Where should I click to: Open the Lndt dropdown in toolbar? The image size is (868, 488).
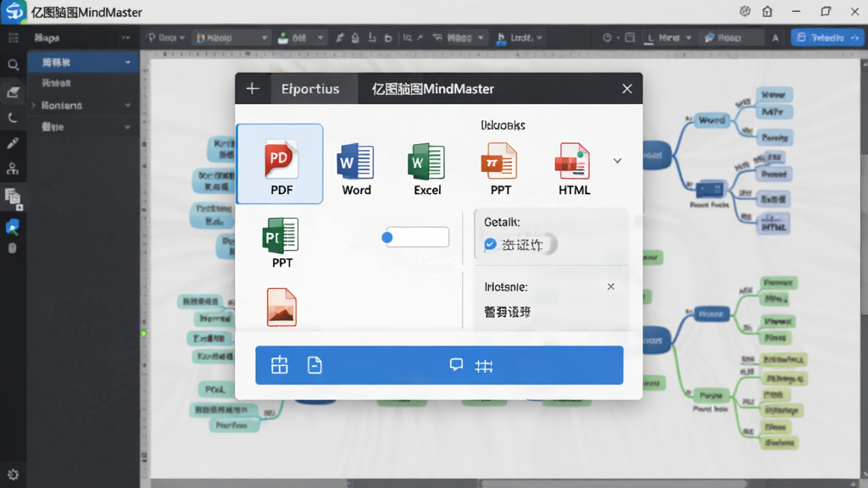(x=520, y=37)
